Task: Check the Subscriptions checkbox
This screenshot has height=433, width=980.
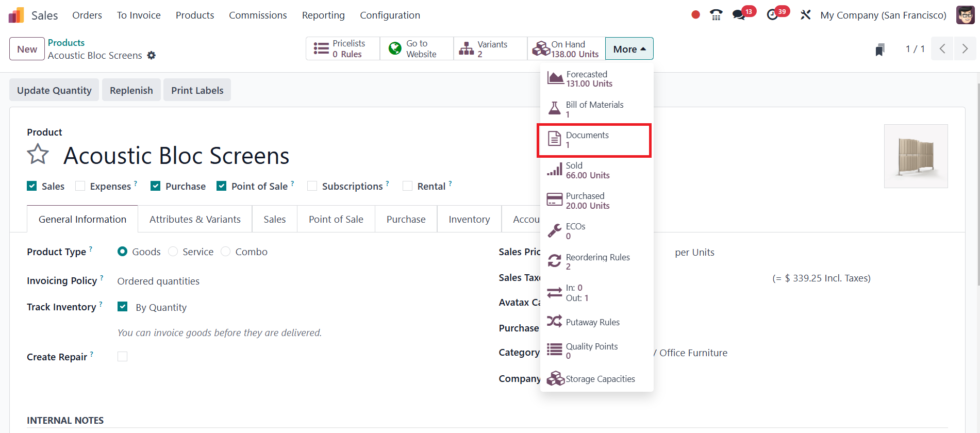Action: [312, 186]
